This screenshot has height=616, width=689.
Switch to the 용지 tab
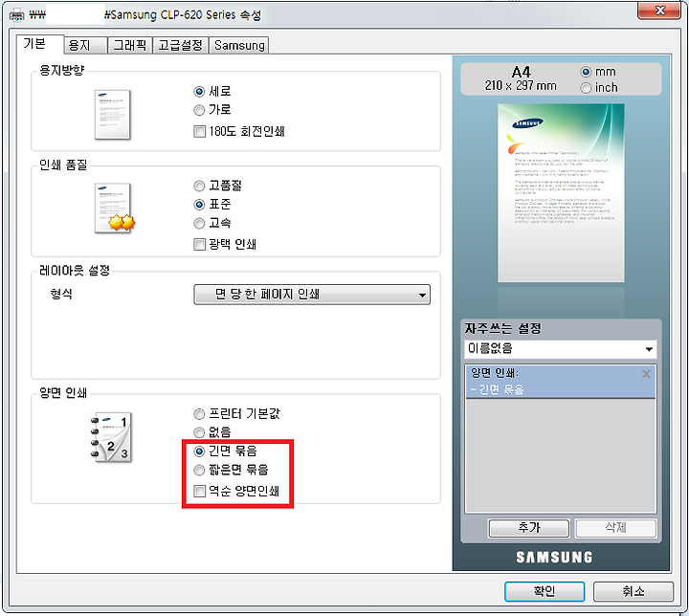coord(85,45)
